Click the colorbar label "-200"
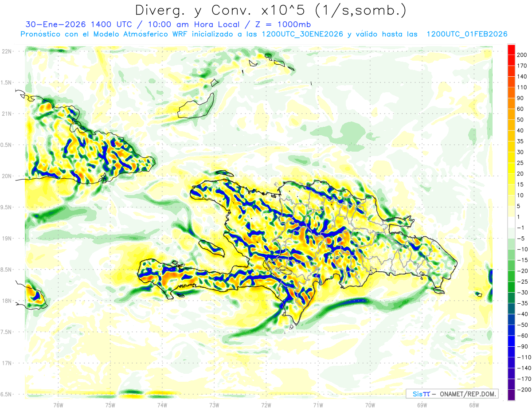 point(524,390)
